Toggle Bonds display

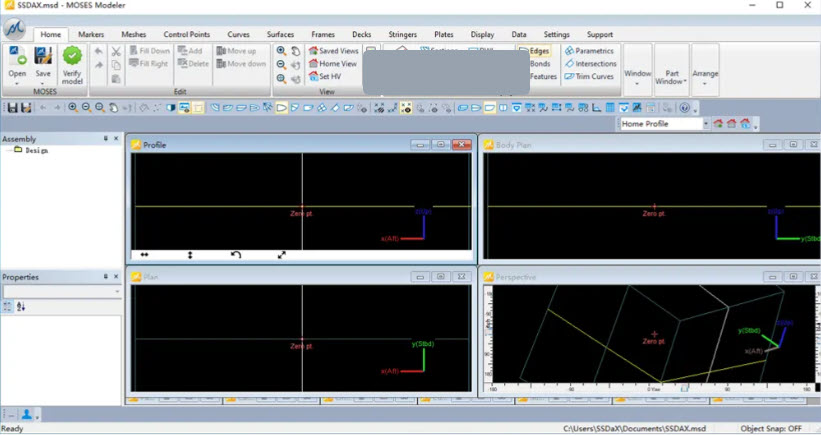540,64
